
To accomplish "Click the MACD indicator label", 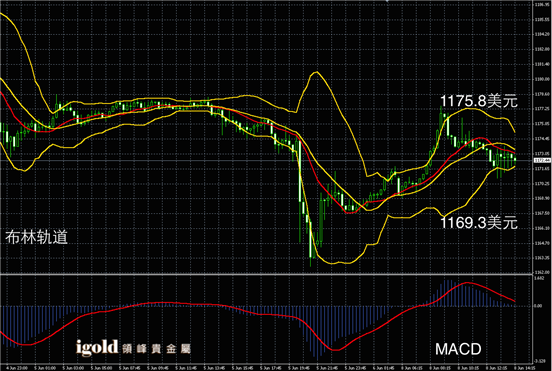I will pyautogui.click(x=458, y=349).
